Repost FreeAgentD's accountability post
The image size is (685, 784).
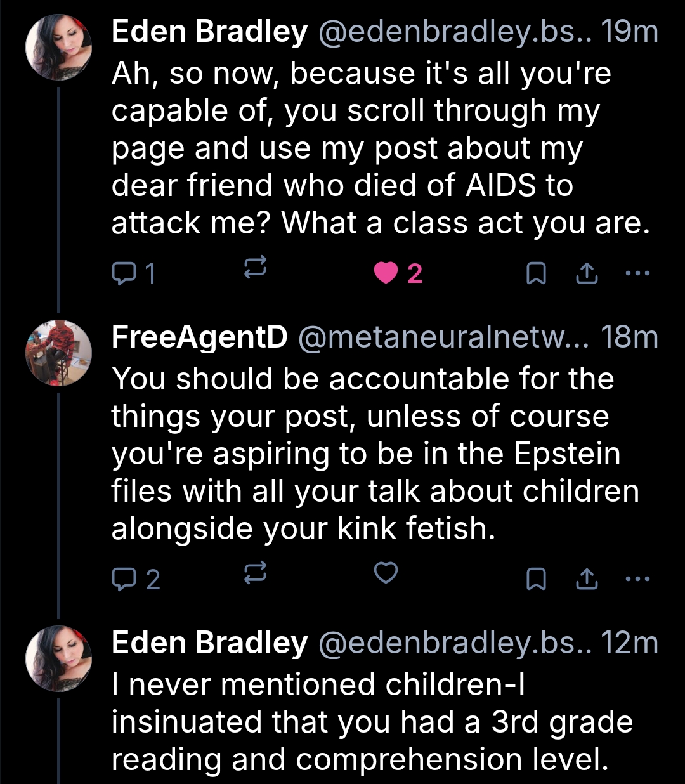pos(256,574)
